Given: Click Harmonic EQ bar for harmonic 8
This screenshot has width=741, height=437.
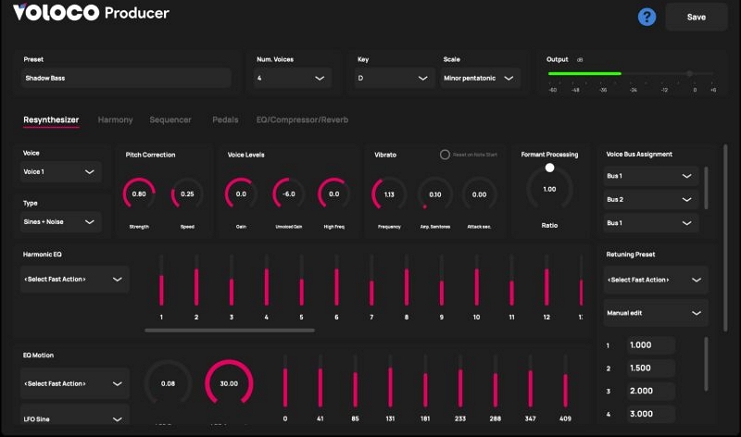Looking at the screenshot, I should point(406,281).
